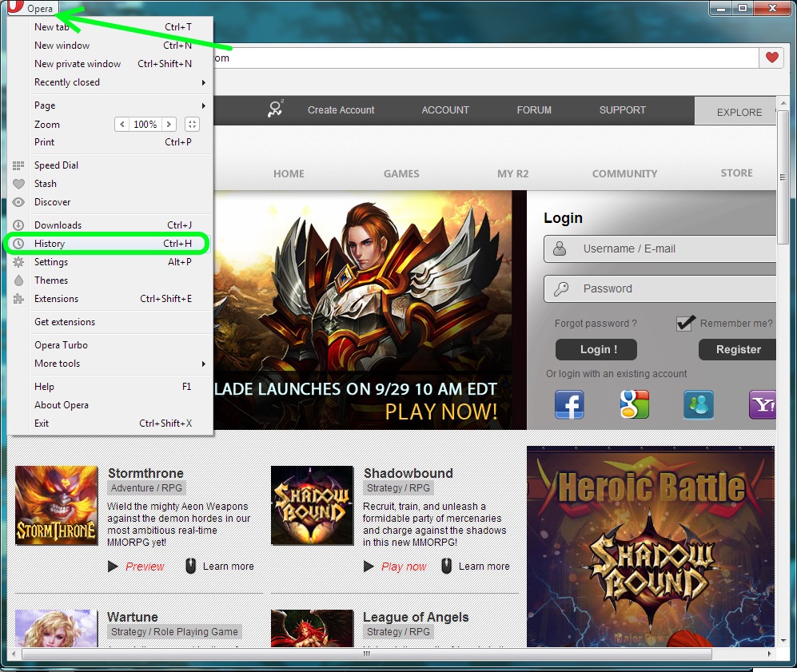The width and height of the screenshot is (797, 672).
Task: Click the Register button
Action: click(738, 349)
